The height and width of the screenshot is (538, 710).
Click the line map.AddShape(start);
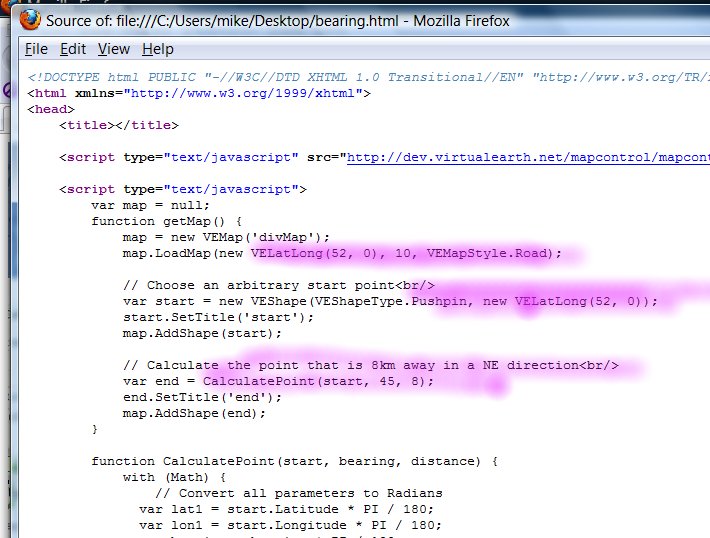pos(202,333)
